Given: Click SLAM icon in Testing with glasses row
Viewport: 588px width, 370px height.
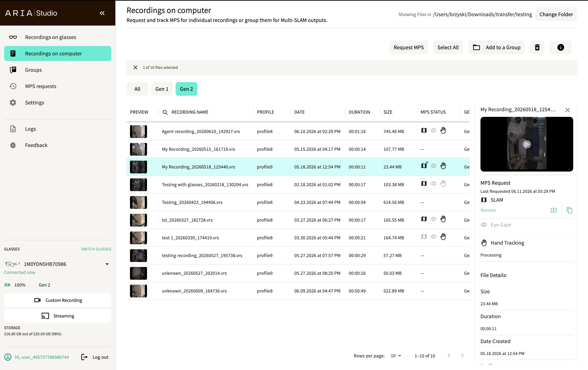Looking at the screenshot, I should tap(424, 183).
